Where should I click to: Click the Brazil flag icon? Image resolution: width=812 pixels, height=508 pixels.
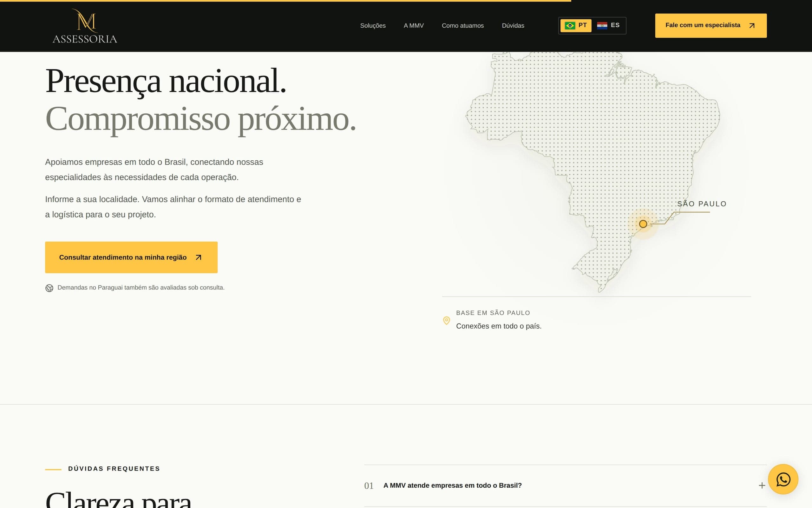click(x=570, y=25)
